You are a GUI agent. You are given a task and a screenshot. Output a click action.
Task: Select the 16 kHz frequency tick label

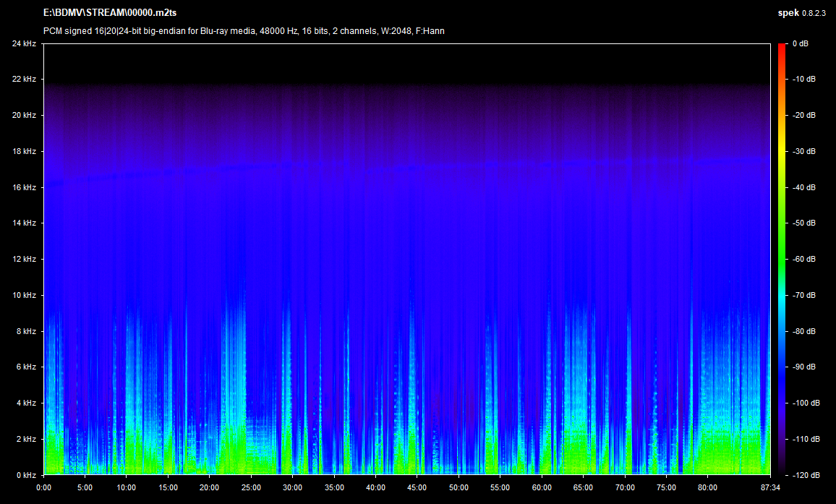24,187
